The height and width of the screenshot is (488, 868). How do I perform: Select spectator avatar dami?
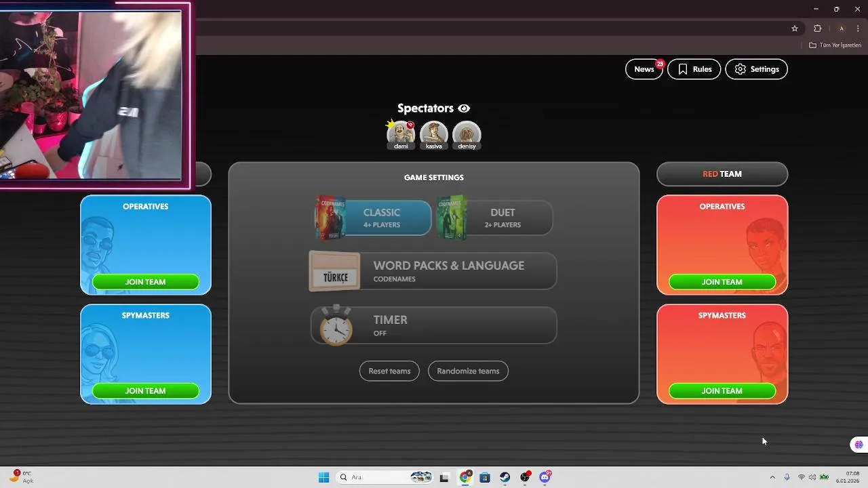click(x=401, y=135)
